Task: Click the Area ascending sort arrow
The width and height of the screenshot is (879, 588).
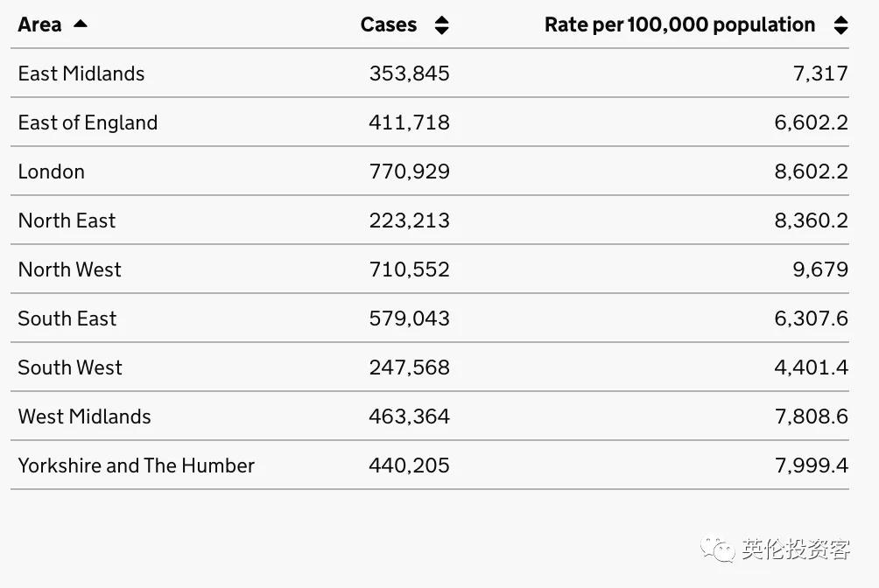Action: tap(81, 24)
